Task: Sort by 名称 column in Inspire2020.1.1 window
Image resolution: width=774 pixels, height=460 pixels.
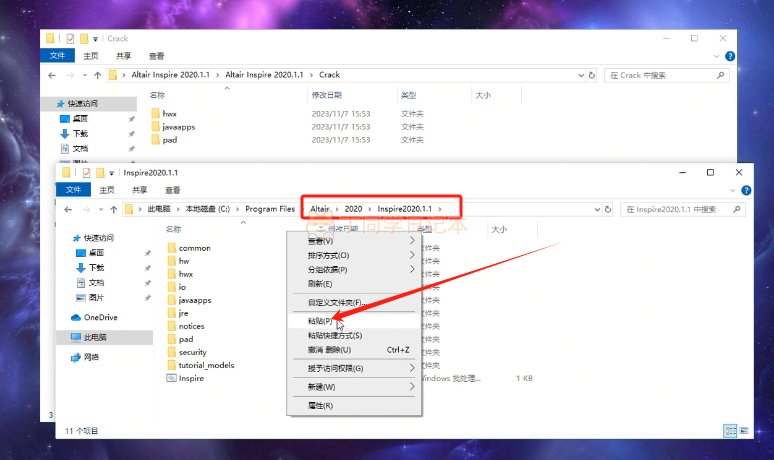Action: pyautogui.click(x=173, y=229)
